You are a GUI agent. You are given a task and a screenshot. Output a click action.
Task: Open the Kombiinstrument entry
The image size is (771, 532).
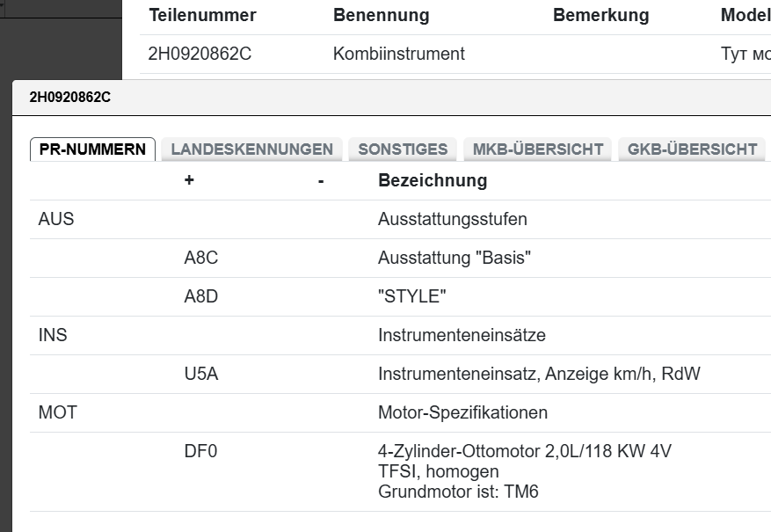pyautogui.click(x=397, y=54)
